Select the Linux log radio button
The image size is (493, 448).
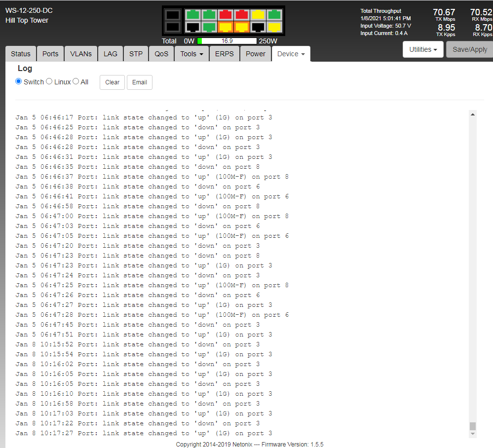(x=49, y=81)
